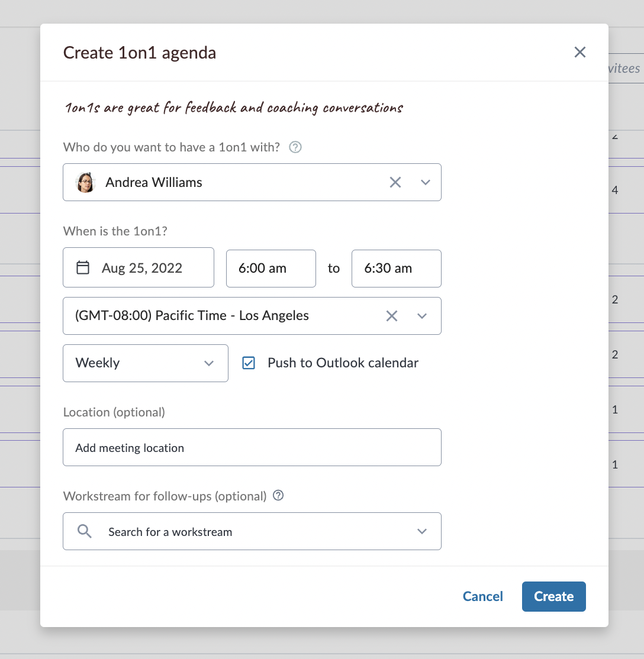Cancel creating the 1on1 agenda
Image resolution: width=644 pixels, height=659 pixels.
482,596
